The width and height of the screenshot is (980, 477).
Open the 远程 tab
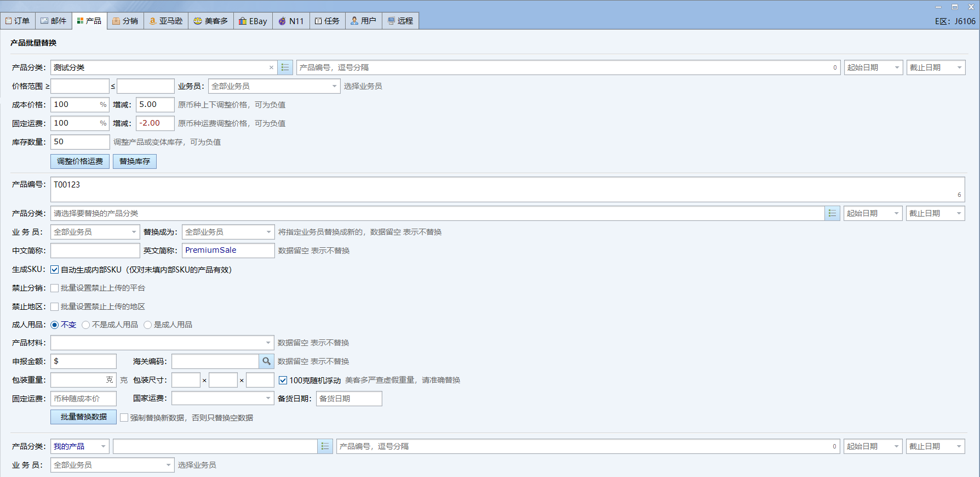400,21
